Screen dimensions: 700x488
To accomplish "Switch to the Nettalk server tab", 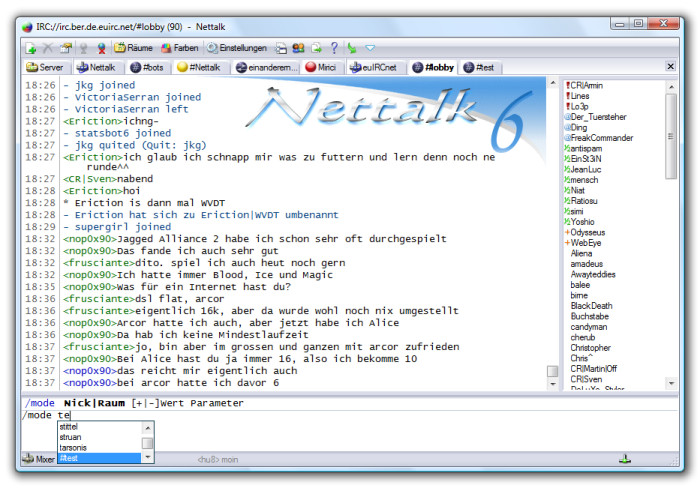I will (96, 67).
